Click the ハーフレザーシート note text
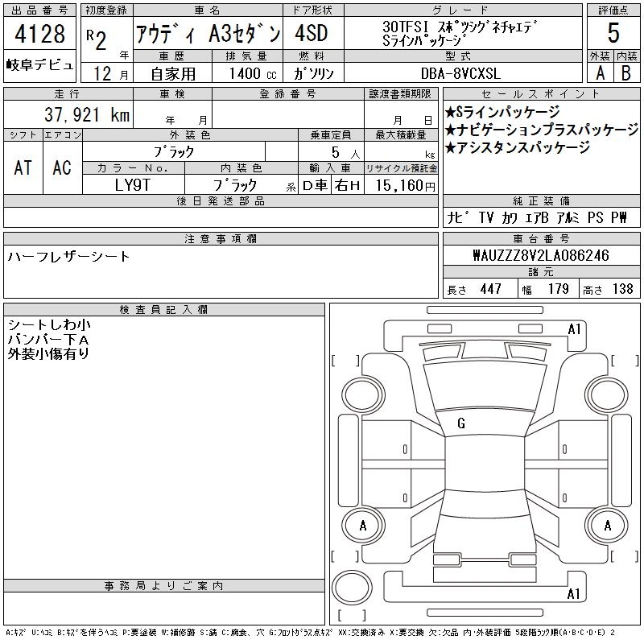Screen dimensions: 644x644 pyautogui.click(x=68, y=256)
